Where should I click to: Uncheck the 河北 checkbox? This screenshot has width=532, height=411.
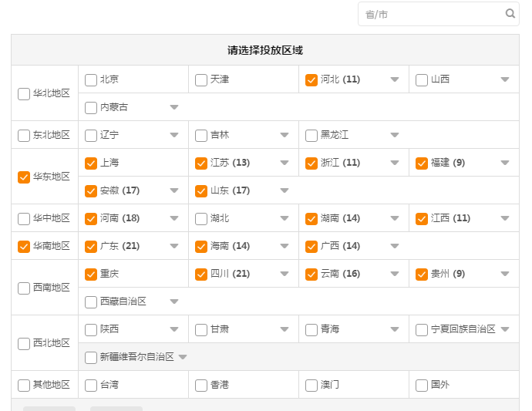(311, 79)
